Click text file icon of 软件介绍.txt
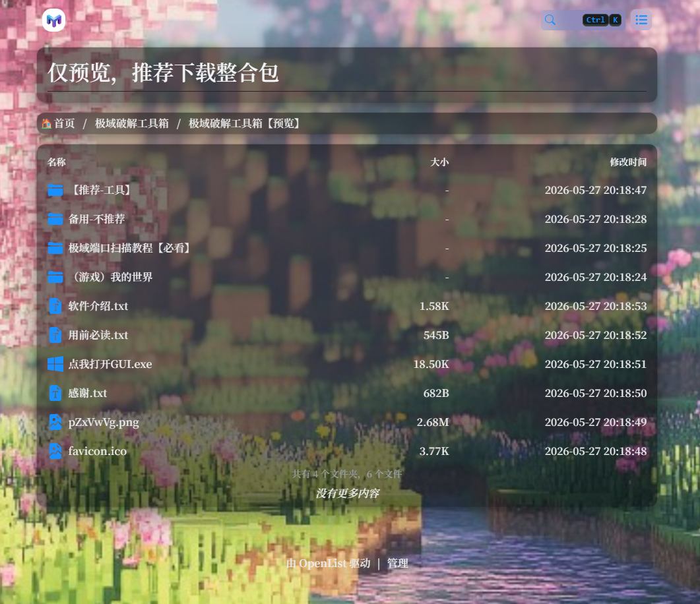Viewport: 700px width, 604px height. [x=55, y=306]
